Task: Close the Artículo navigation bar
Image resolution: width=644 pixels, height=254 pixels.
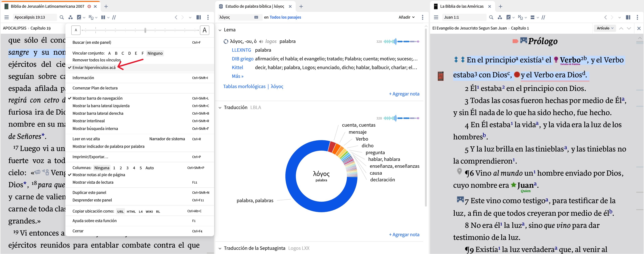Action: pyautogui.click(x=639, y=28)
